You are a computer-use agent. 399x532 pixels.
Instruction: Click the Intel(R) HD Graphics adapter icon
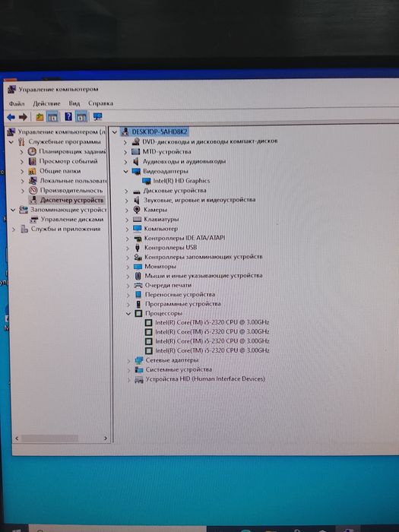click(x=146, y=181)
